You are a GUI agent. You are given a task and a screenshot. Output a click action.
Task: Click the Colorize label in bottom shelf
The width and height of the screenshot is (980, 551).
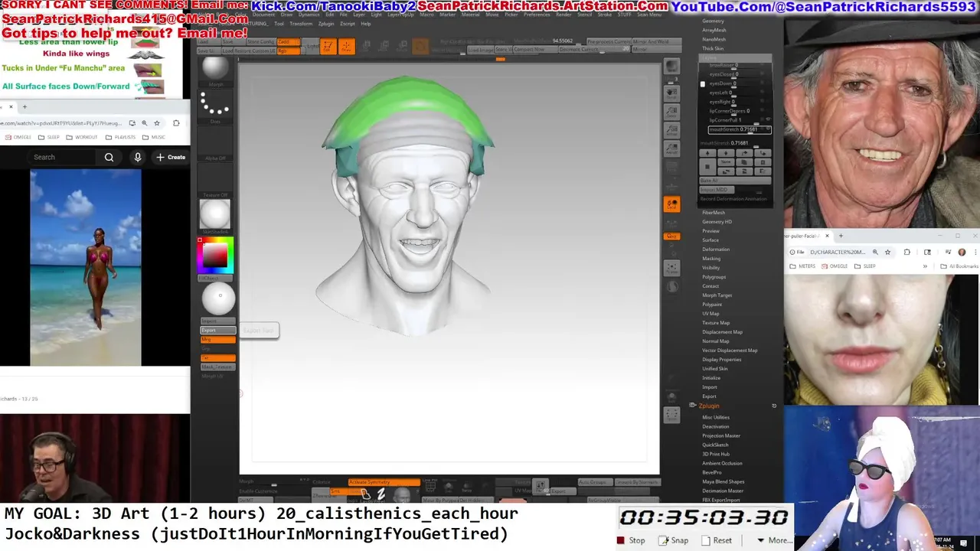pyautogui.click(x=322, y=482)
